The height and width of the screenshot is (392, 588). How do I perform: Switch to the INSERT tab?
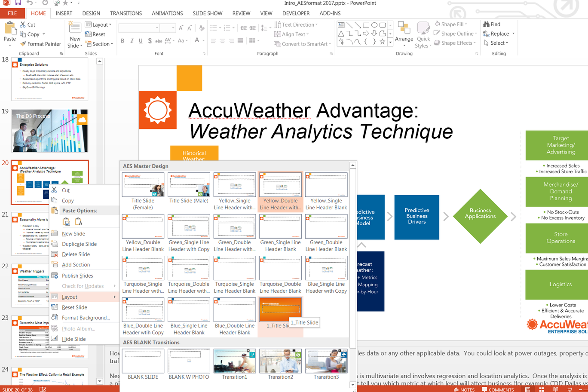[64, 13]
